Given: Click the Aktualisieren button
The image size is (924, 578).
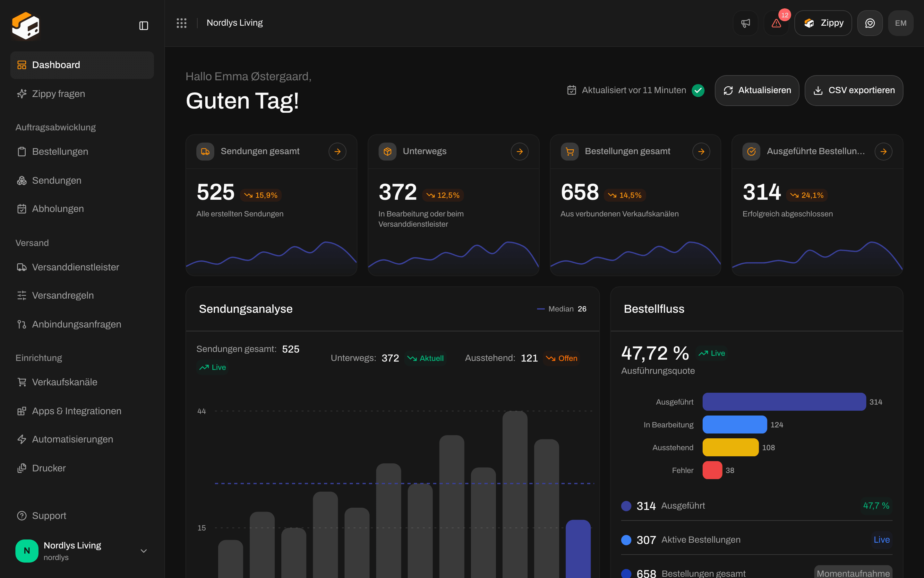Looking at the screenshot, I should (757, 90).
